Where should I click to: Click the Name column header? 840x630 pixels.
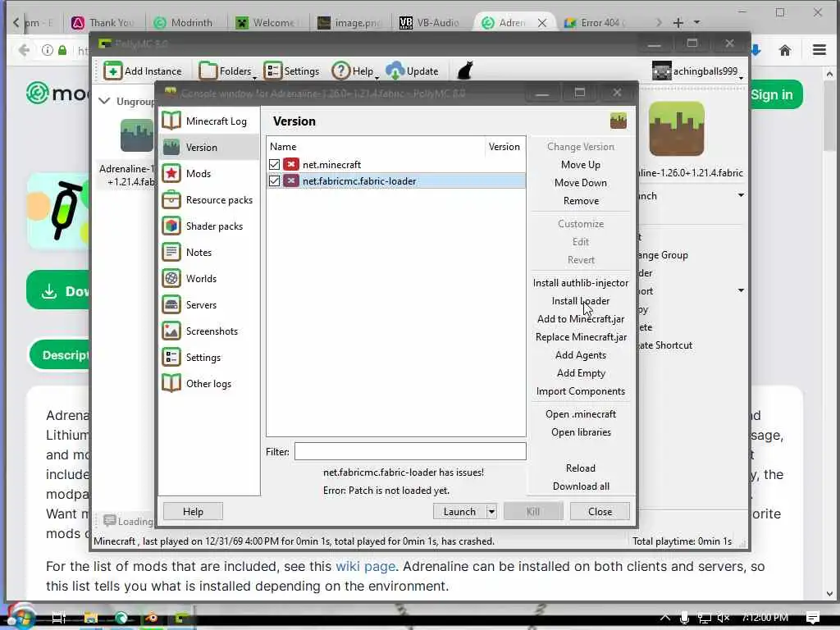click(x=376, y=147)
